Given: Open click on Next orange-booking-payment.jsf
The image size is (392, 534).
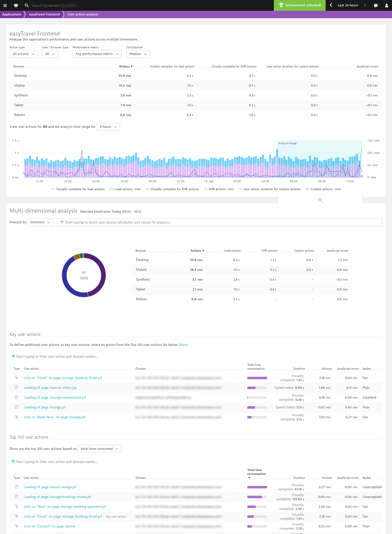Looking at the screenshot, I should click(x=65, y=507).
